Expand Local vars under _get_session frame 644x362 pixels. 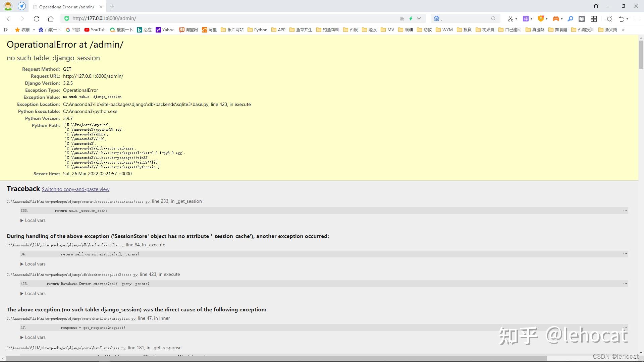coord(33,221)
